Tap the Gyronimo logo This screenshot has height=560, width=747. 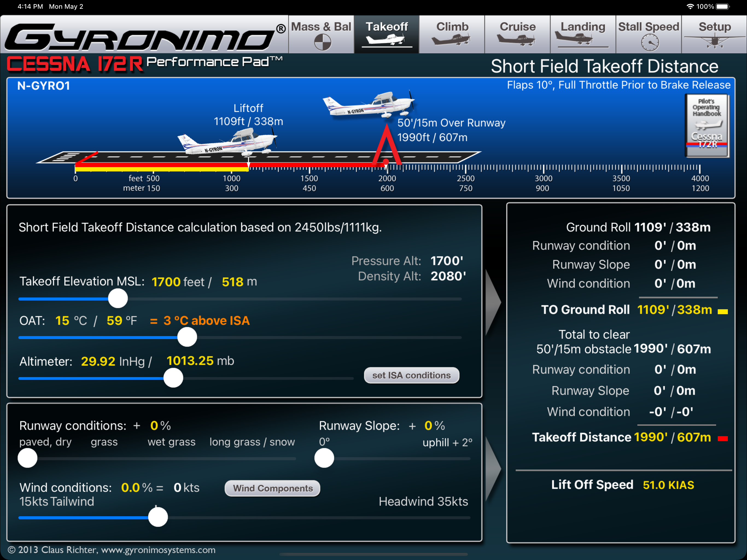point(145,36)
